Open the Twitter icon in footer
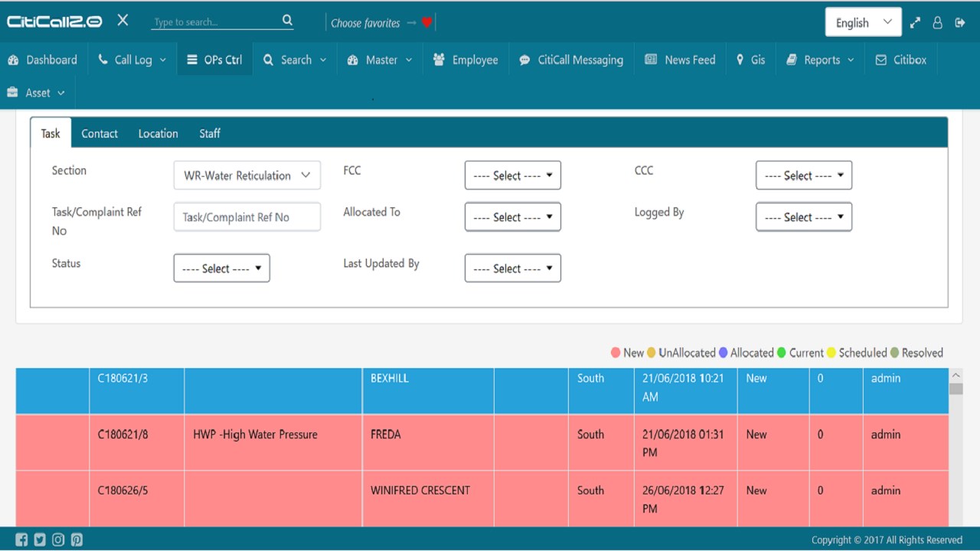This screenshot has height=551, width=980. coord(40,540)
